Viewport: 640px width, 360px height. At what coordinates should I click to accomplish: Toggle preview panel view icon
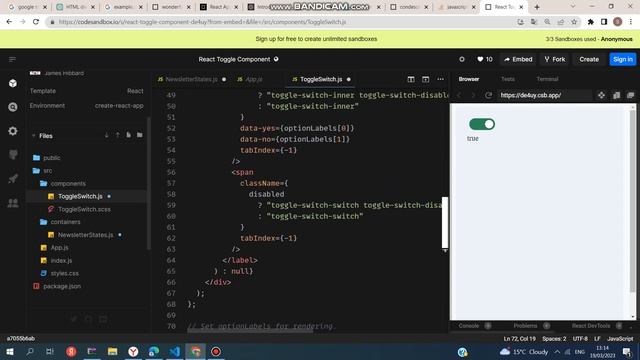[x=631, y=95]
